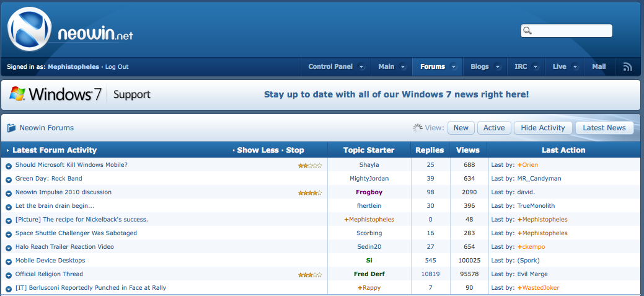Click the Neowin Forums folder icon
The width and height of the screenshot is (644, 296).
click(11, 128)
